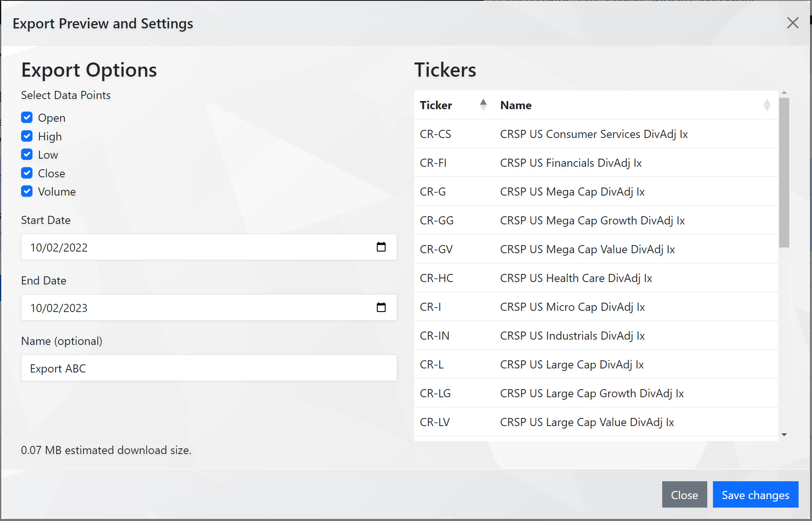
Task: Select CRSP US Large Cap DivAdj Ix
Action: [572, 364]
